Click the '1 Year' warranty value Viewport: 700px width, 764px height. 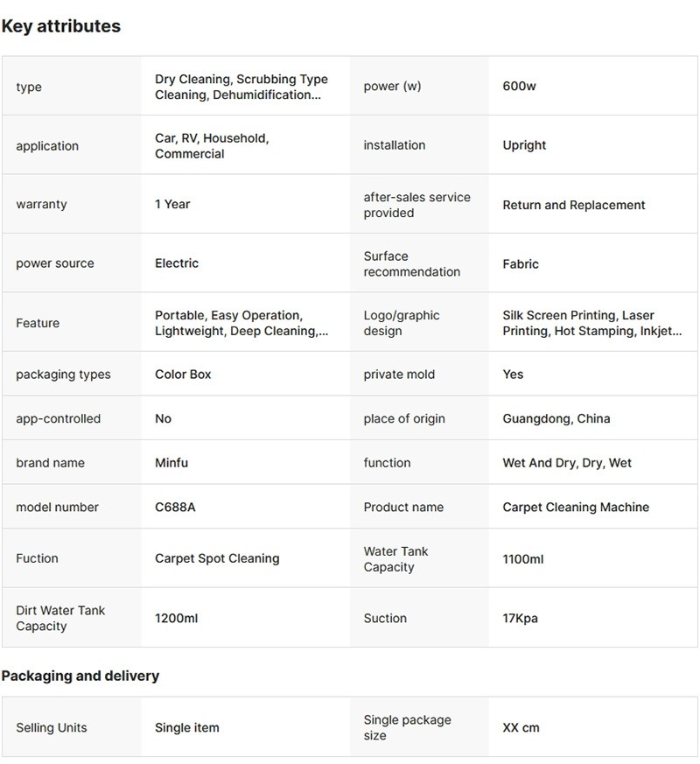pyautogui.click(x=172, y=204)
